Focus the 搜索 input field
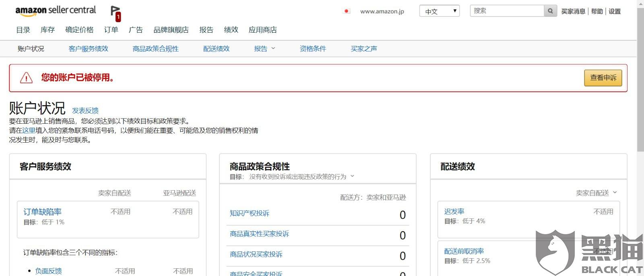Image resolution: width=644 pixels, height=276 pixels. 507,11
